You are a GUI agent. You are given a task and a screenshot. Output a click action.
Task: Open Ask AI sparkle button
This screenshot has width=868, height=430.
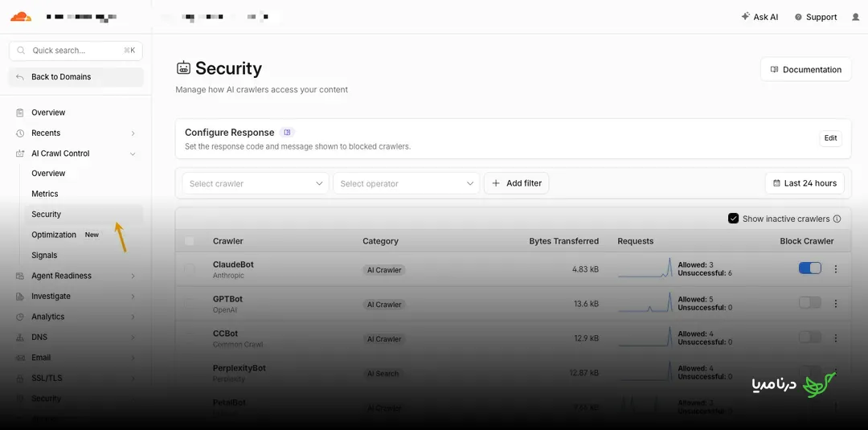click(x=759, y=17)
